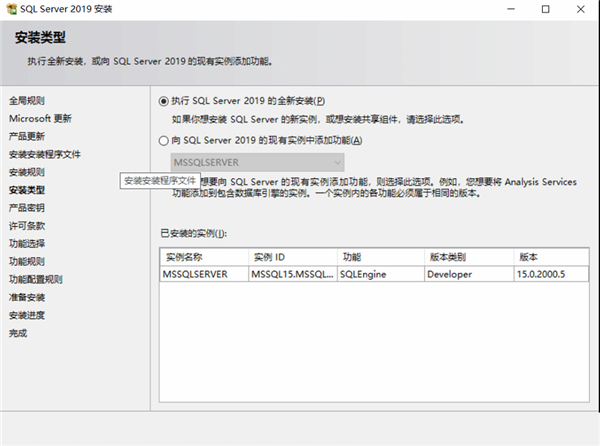Select 功能选择 in the step list
This screenshot has height=446, width=600.
coord(27,244)
